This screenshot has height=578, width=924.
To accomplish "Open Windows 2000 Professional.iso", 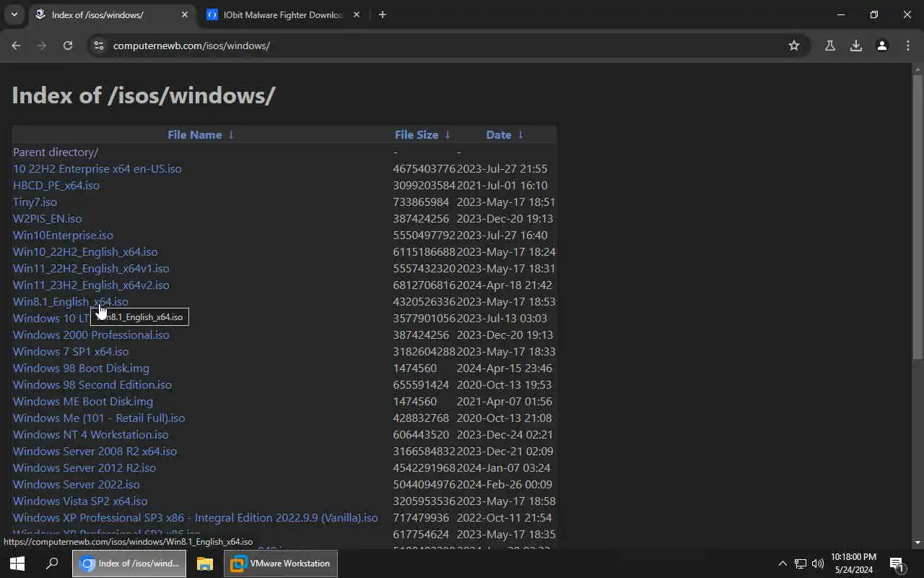I will (91, 335).
